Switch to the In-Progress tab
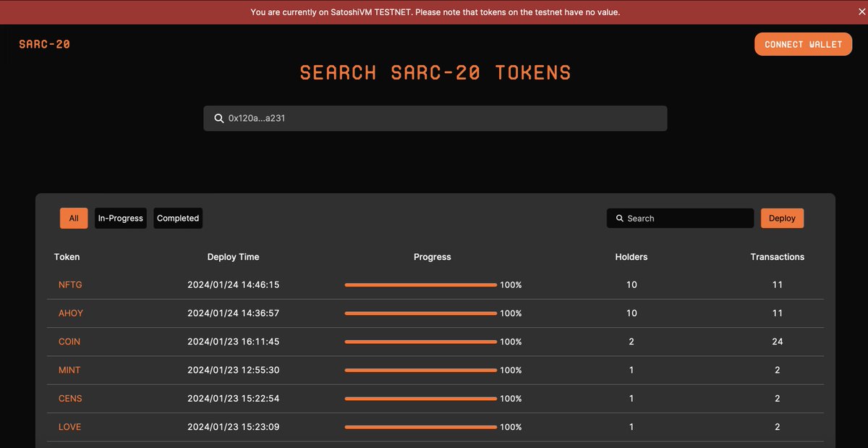Image resolution: width=868 pixels, height=448 pixels. click(121, 218)
